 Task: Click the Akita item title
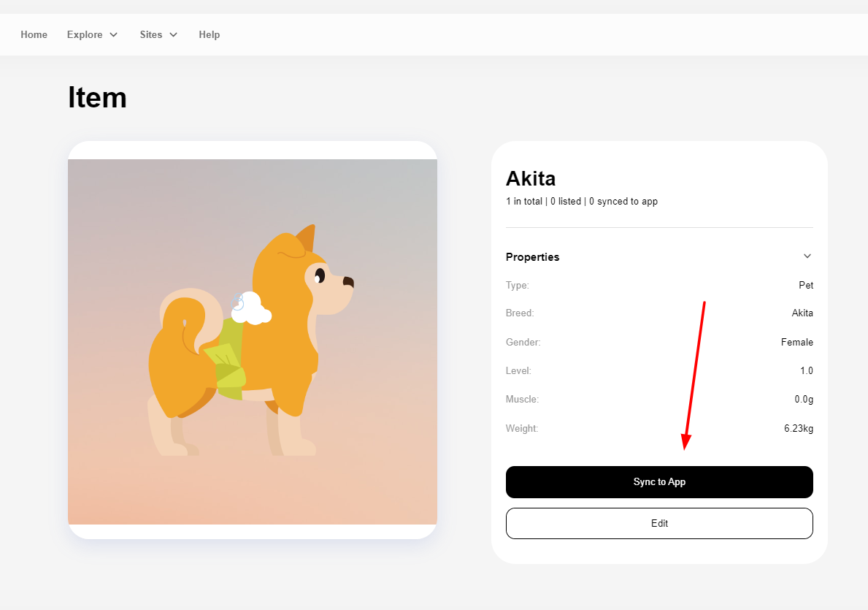click(x=531, y=178)
